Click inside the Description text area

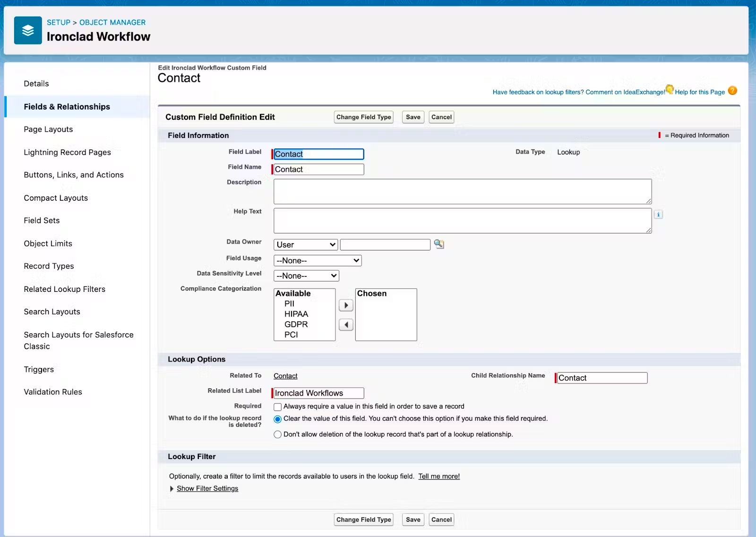[462, 191]
